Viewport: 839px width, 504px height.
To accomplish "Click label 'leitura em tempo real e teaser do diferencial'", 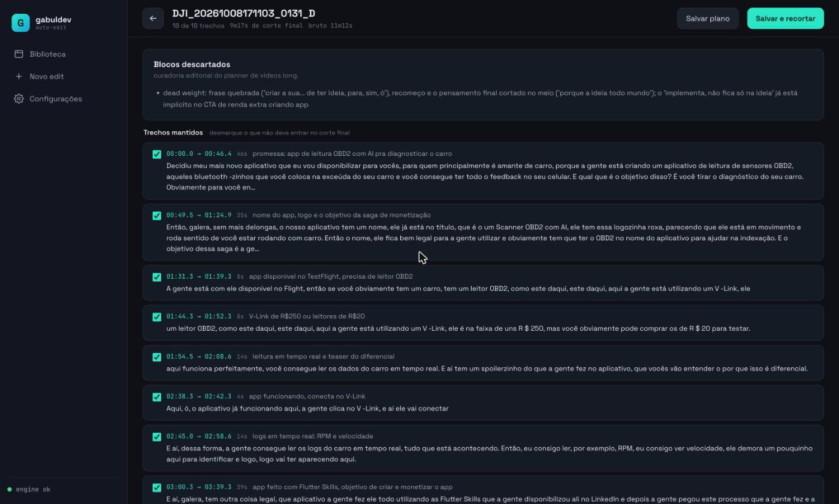I will click(x=324, y=357).
